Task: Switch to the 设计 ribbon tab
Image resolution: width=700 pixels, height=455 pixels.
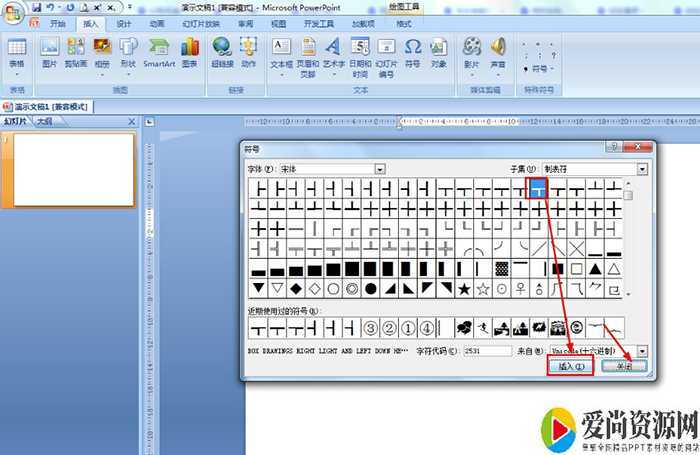Action: (123, 23)
